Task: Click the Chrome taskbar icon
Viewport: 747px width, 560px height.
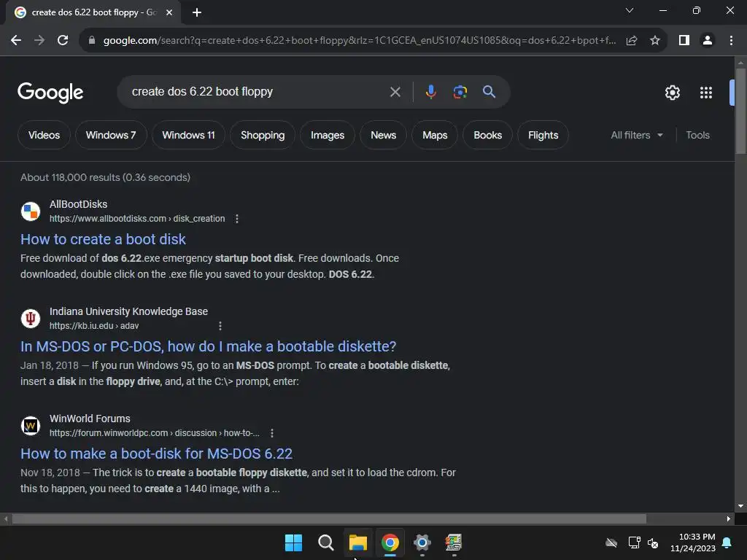Action: pyautogui.click(x=390, y=542)
